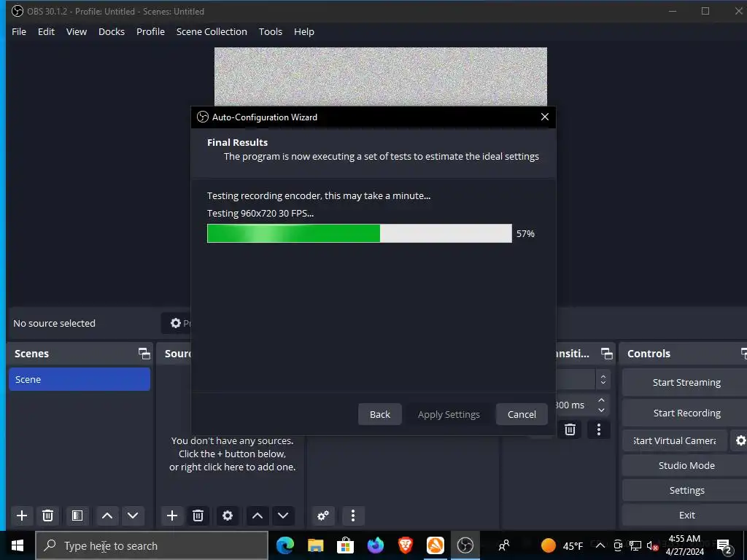Open the Edit menu
747x560 pixels.
46,31
